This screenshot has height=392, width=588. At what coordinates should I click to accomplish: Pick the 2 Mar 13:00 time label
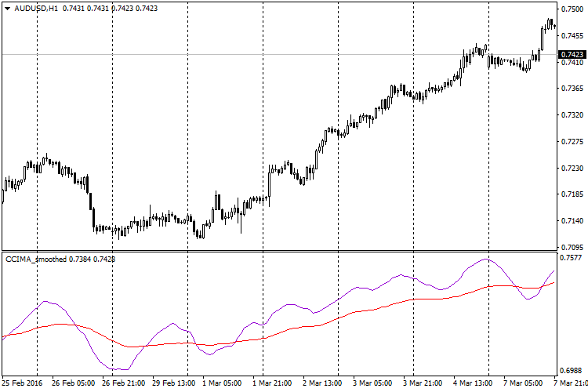click(x=324, y=384)
